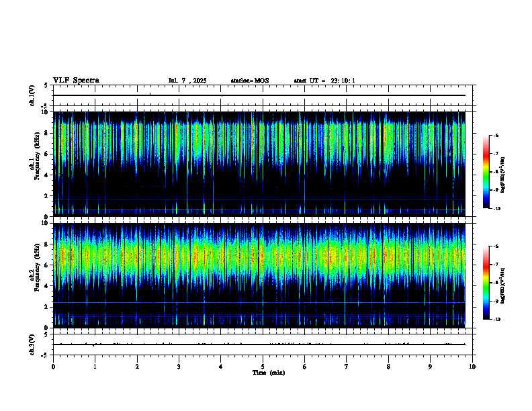Click the "-9" tick on ch.2 colorbar
The width and height of the screenshot is (532, 411).
[x=496, y=301]
